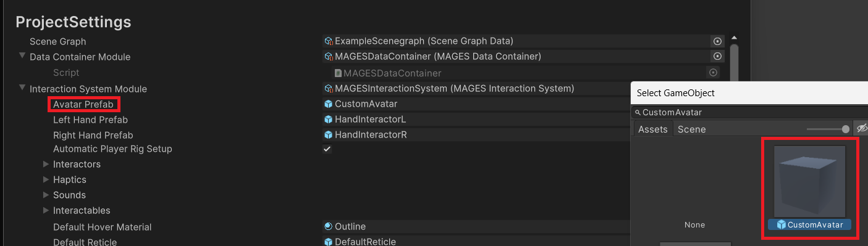The height and width of the screenshot is (246, 868).
Task: Expand the Interactors section
Action: click(x=46, y=165)
